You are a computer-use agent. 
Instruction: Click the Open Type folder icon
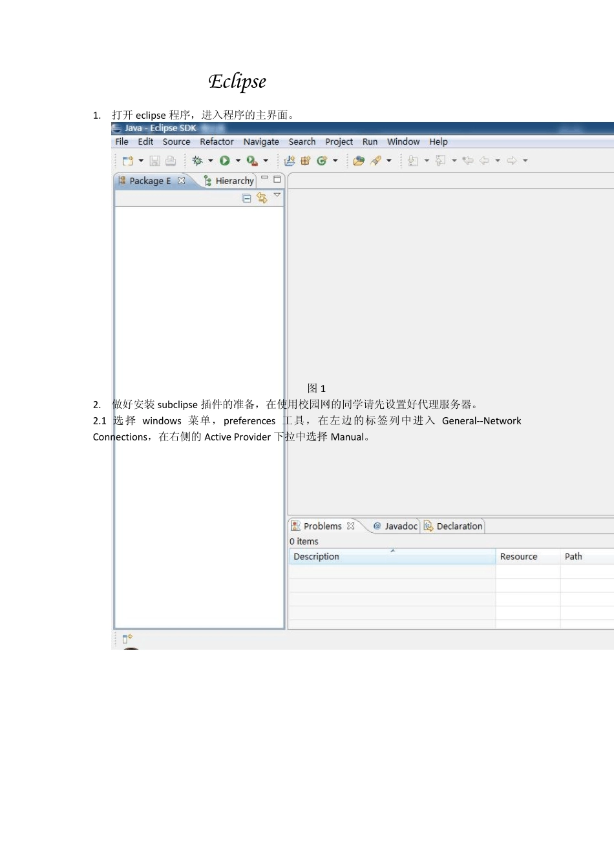click(x=359, y=161)
